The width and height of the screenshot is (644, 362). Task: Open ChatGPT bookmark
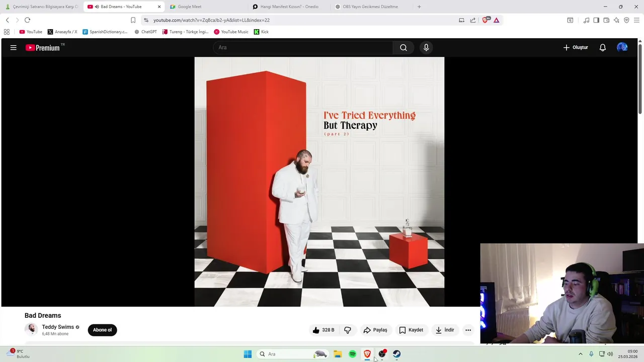[145, 32]
